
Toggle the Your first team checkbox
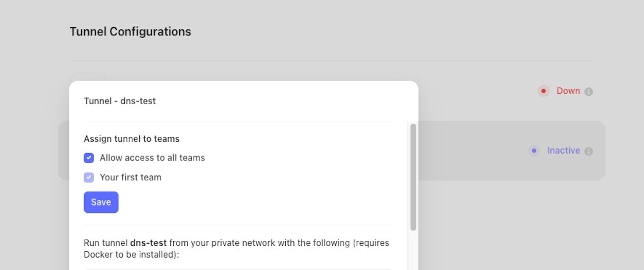click(x=89, y=177)
